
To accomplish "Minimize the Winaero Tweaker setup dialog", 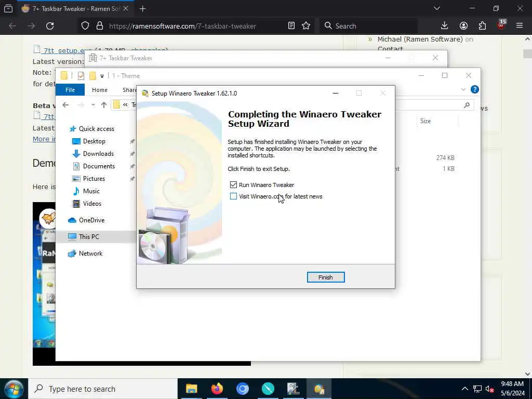I will (x=335, y=94).
